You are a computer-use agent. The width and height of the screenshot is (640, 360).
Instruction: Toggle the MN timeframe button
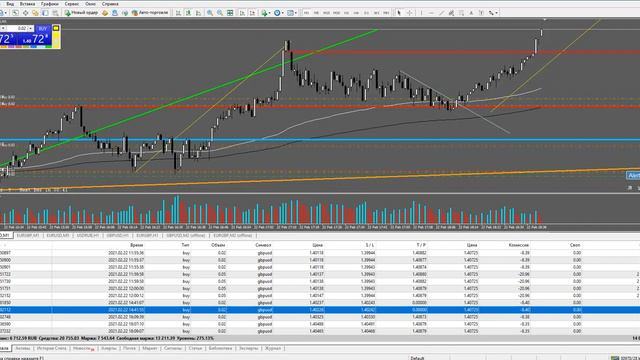click(386, 13)
